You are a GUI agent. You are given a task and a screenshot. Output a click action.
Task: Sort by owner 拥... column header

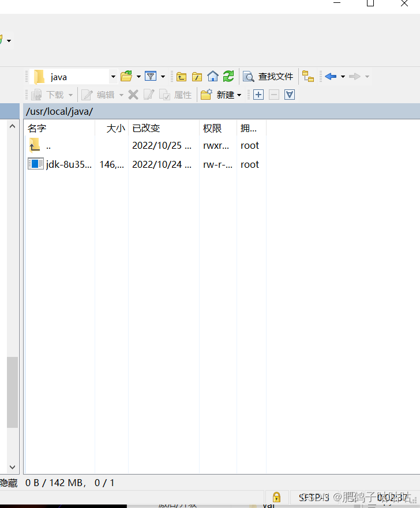tap(252, 128)
